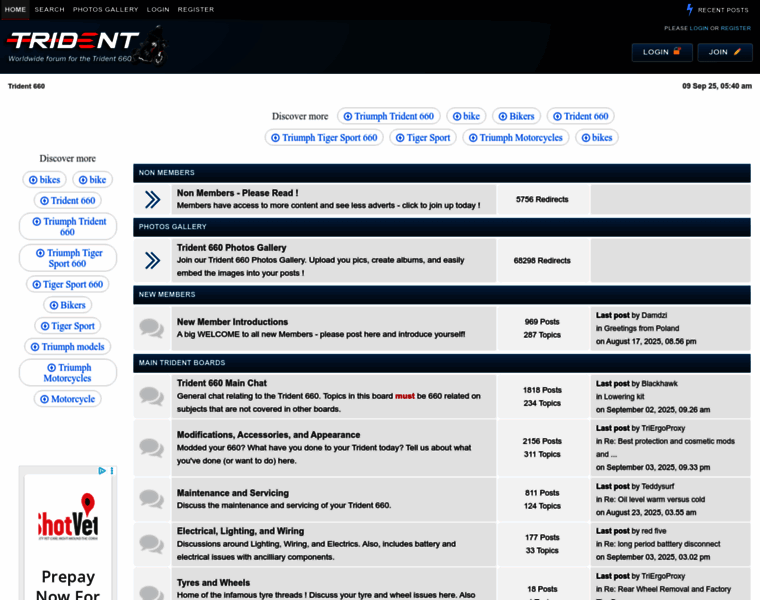Click the speech bubble icon for Maintenance and Servicing

coord(152,499)
